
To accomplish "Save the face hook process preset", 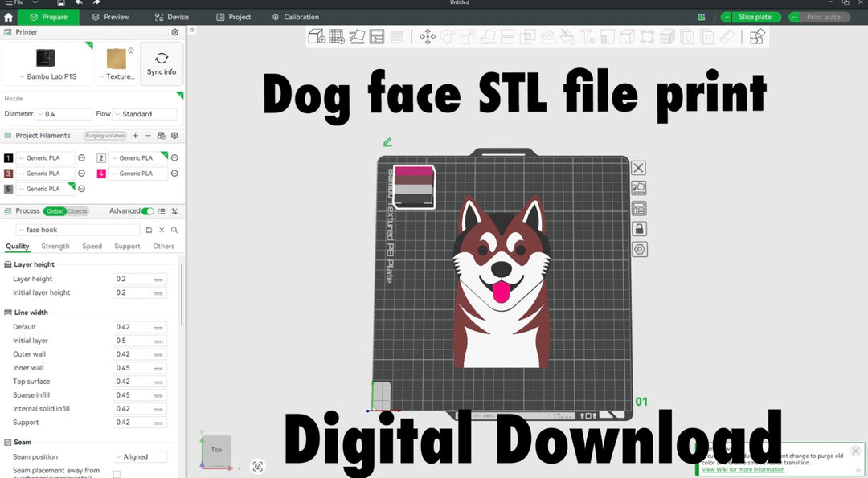I will click(149, 230).
